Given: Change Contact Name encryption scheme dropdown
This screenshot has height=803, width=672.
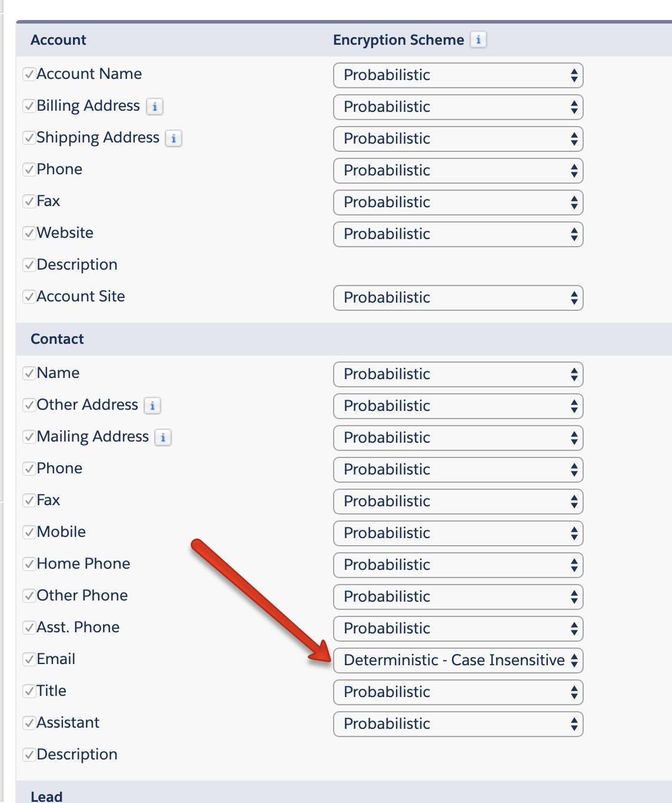Looking at the screenshot, I should coord(458,374).
